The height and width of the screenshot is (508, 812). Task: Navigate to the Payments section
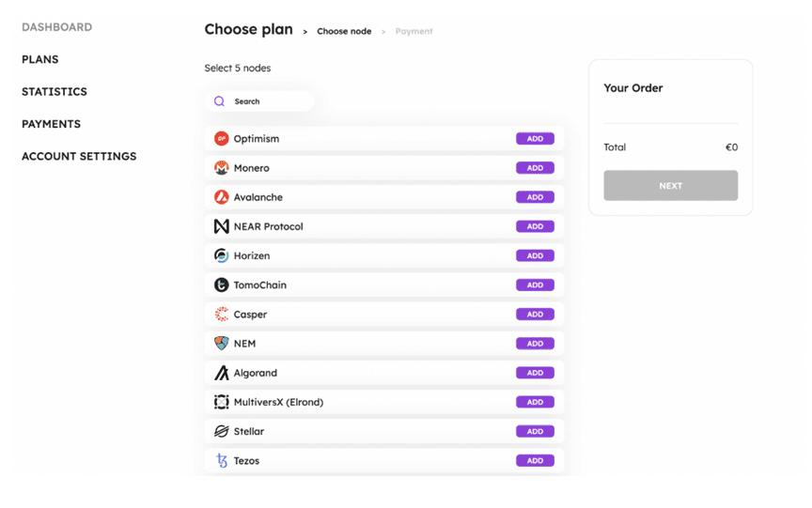51,124
